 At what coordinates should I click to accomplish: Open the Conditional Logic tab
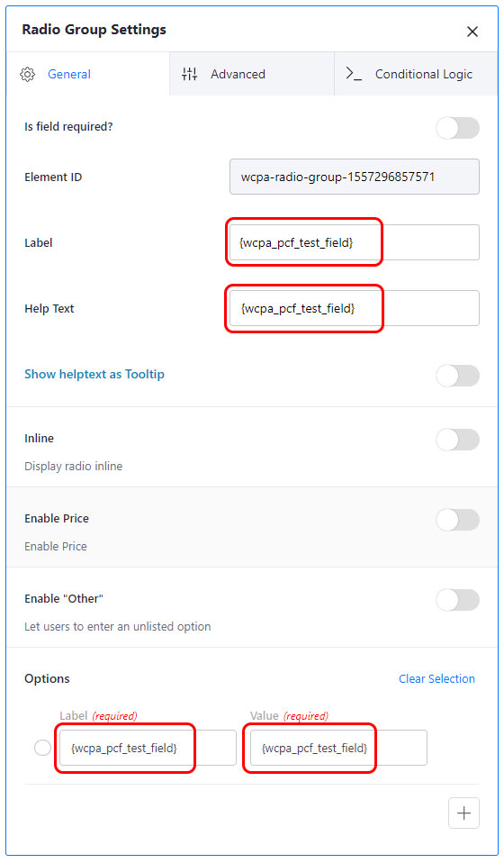pos(416,74)
